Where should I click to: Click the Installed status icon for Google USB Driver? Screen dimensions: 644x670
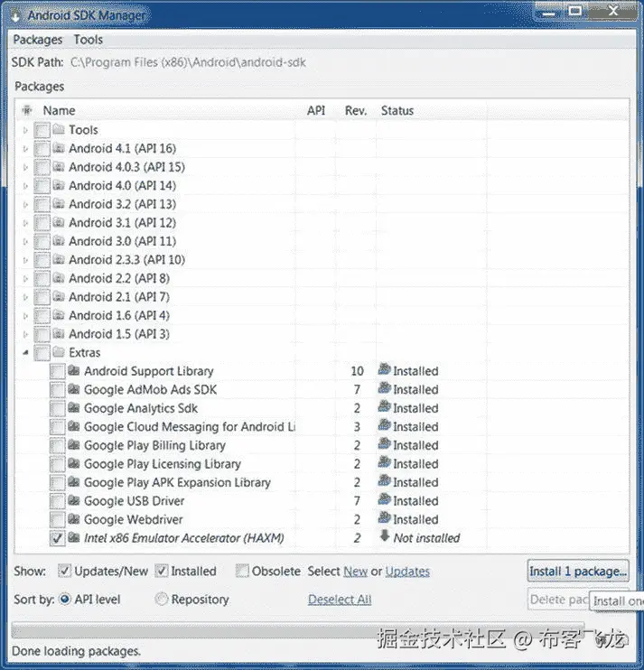point(385,499)
